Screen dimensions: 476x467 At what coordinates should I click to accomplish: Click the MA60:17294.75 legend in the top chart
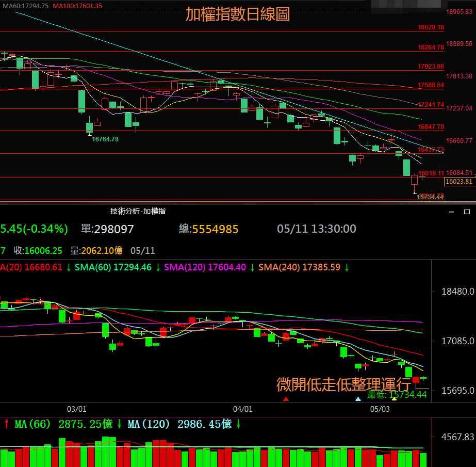(x=25, y=6)
